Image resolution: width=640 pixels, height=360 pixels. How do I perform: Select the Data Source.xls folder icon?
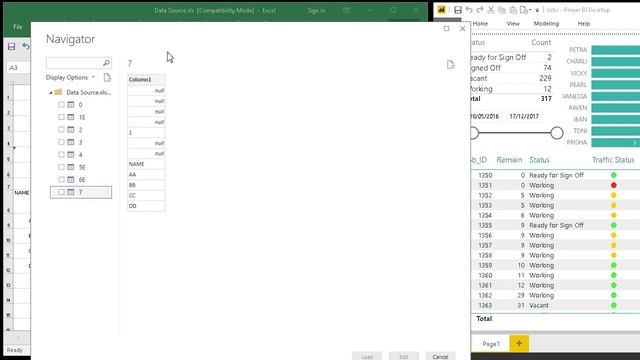pyautogui.click(x=58, y=92)
